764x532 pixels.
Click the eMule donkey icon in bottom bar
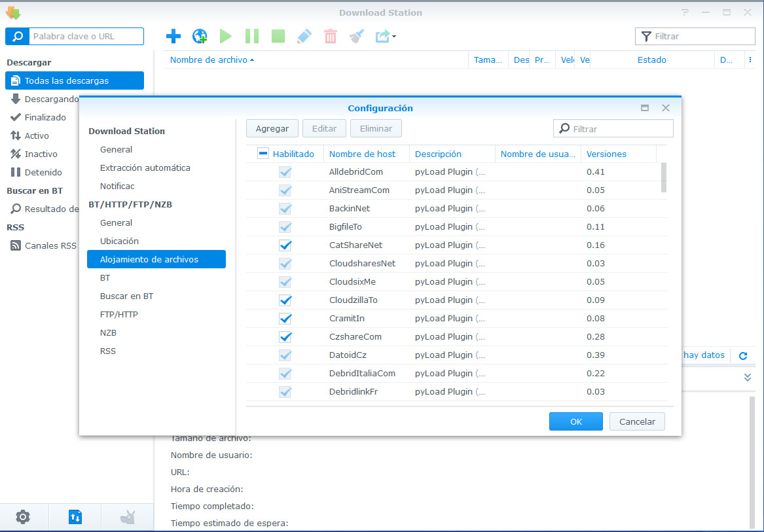point(127,517)
